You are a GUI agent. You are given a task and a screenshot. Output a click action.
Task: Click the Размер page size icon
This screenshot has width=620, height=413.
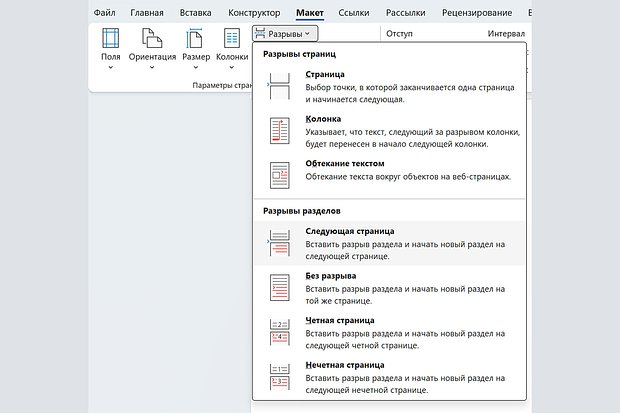(195, 38)
